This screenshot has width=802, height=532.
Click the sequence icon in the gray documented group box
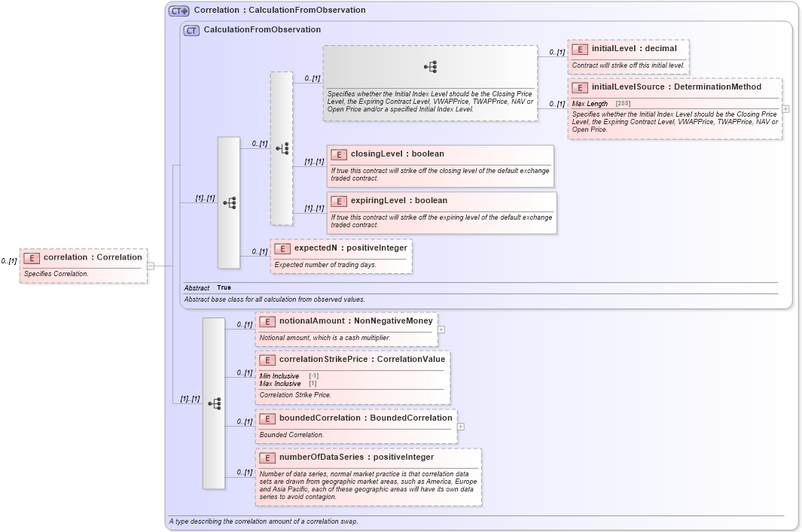pyautogui.click(x=430, y=66)
